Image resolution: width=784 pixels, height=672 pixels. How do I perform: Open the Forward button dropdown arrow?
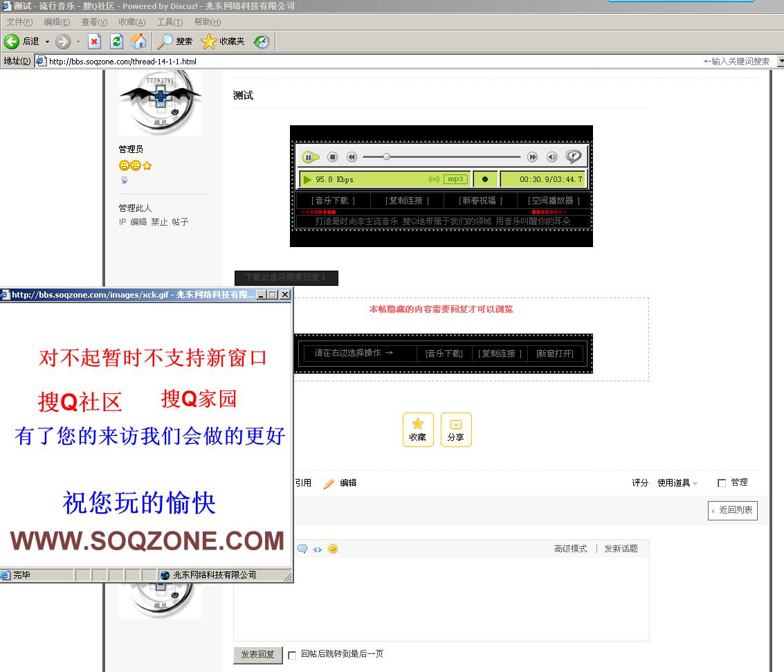click(x=78, y=42)
